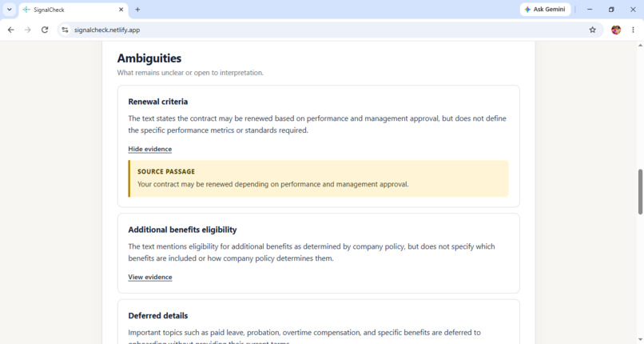Click the Additional benefits eligibility title
The height and width of the screenshot is (344, 644).
182,230
